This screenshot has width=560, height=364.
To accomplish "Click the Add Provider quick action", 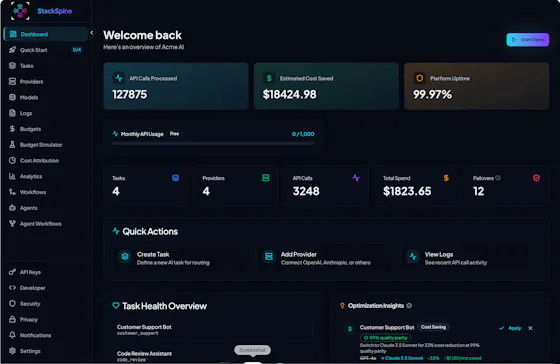I will click(325, 258).
